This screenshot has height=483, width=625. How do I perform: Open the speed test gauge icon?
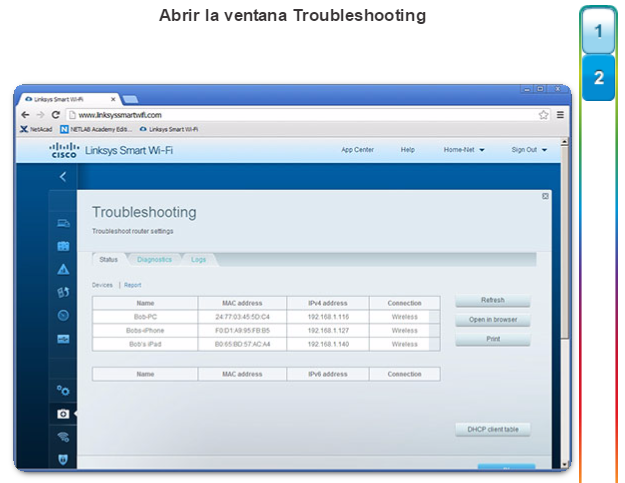(x=63, y=315)
